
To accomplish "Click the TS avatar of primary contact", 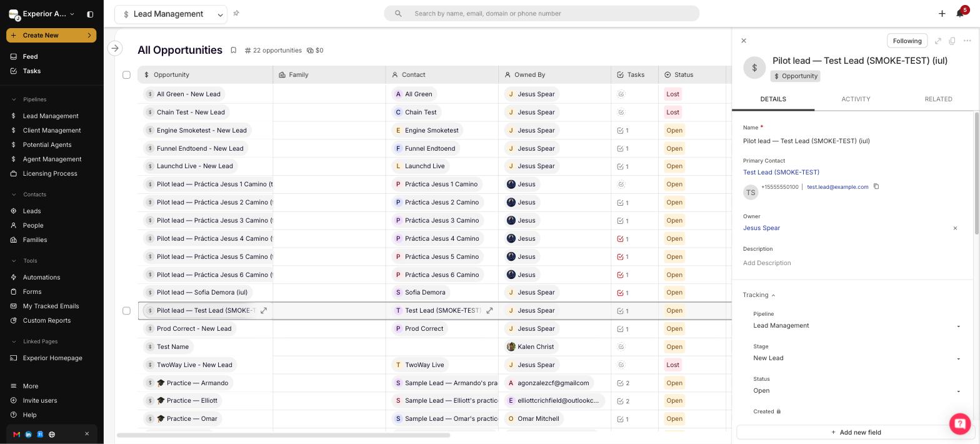I will [751, 193].
